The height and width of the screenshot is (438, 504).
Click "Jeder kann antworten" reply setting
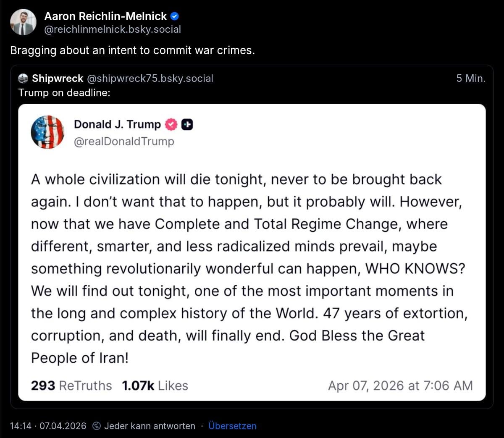point(150,426)
